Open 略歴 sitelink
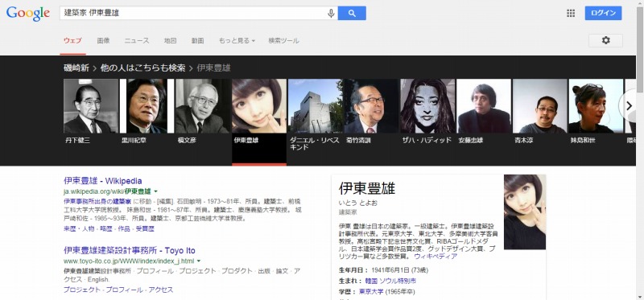 click(106, 228)
